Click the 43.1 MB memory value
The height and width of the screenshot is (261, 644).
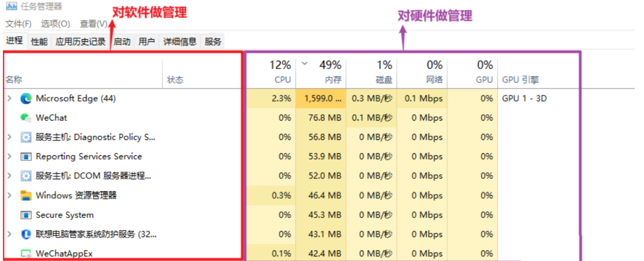point(324,234)
